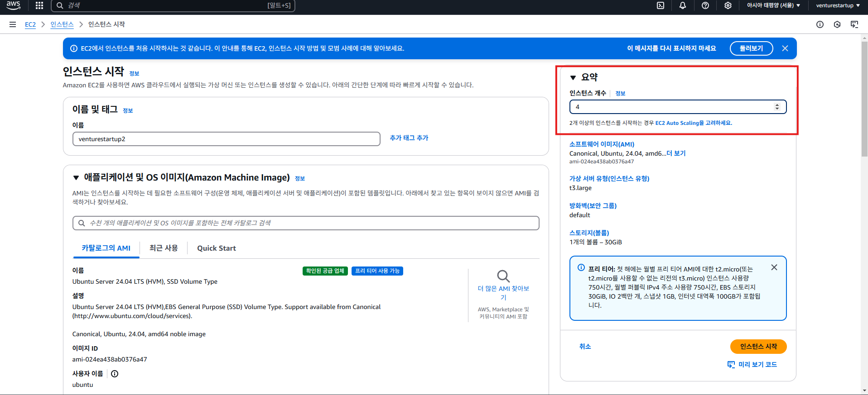Click 정보 link next to 이름 및 태그
Screen dimensions: 868x395
[128, 111]
